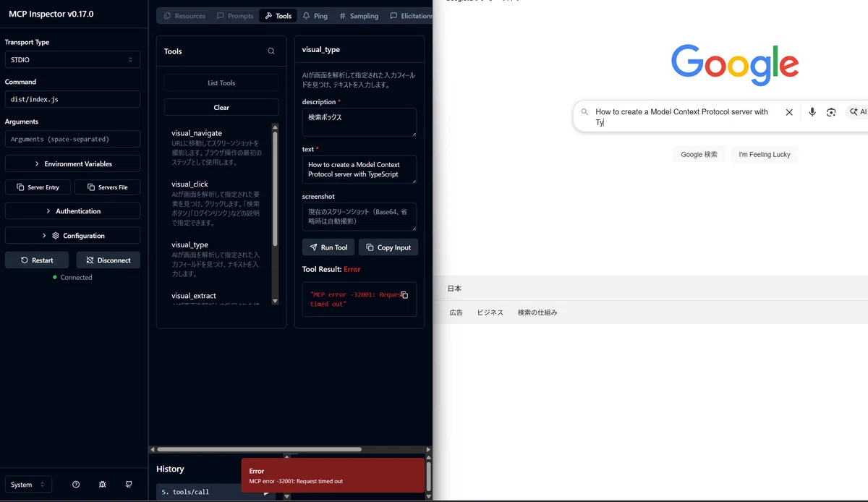Open the ビジネス footer link

click(x=490, y=312)
